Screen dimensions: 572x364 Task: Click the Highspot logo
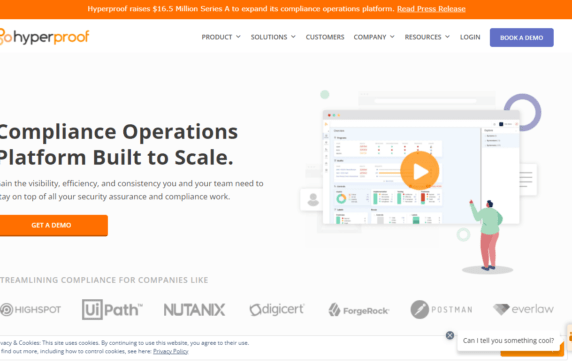click(x=31, y=310)
